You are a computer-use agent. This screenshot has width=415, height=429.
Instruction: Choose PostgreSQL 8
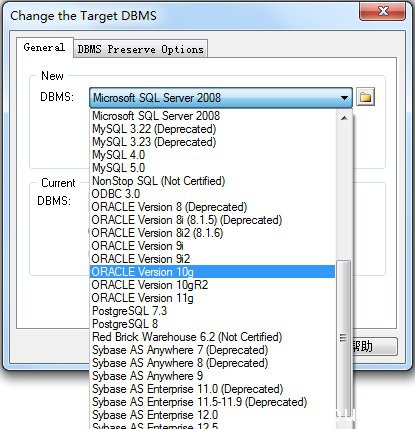pyautogui.click(x=213, y=324)
